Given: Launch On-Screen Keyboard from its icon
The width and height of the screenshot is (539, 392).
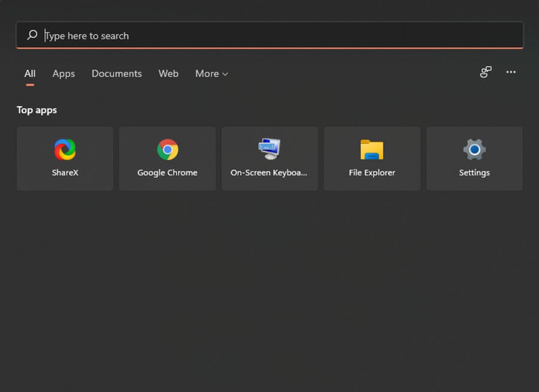Looking at the screenshot, I should click(x=270, y=149).
